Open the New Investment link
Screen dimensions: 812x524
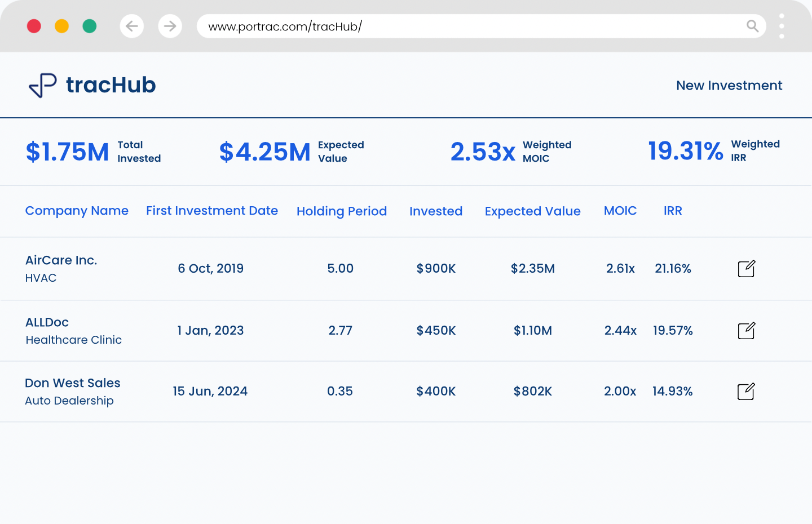coord(729,86)
